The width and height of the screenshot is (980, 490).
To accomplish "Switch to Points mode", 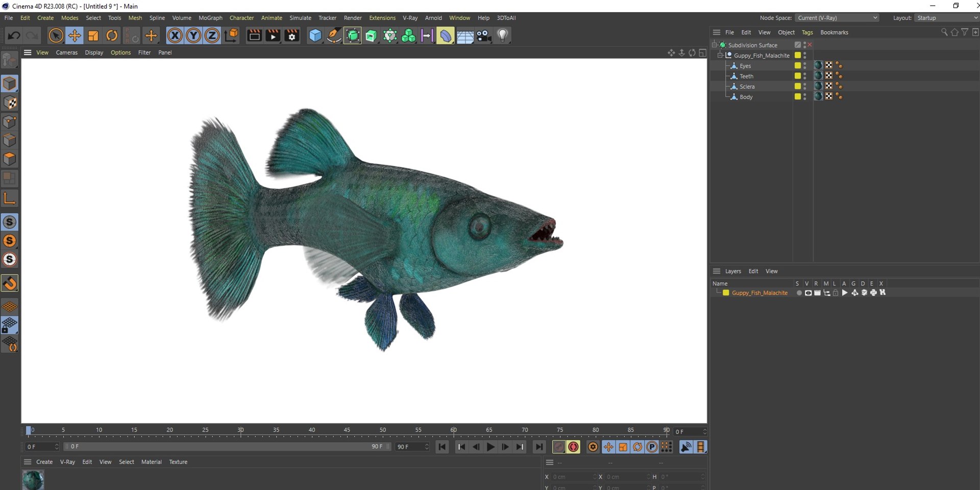I will 10,122.
